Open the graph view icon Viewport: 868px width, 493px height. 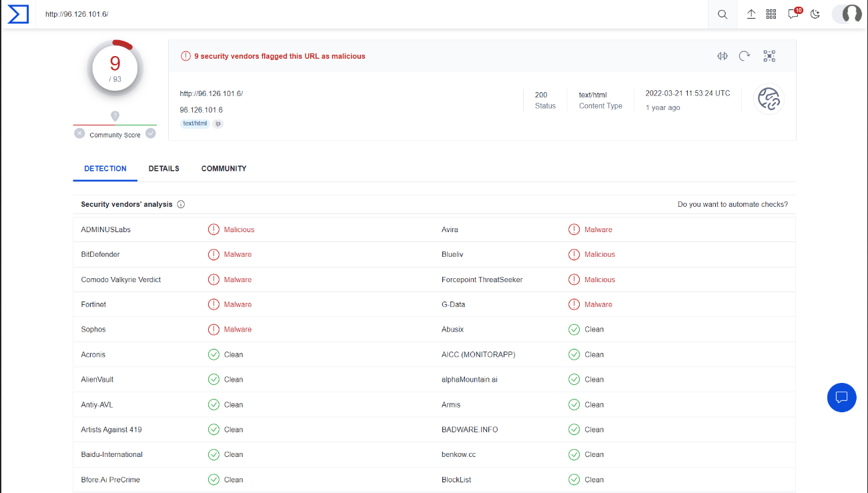769,56
